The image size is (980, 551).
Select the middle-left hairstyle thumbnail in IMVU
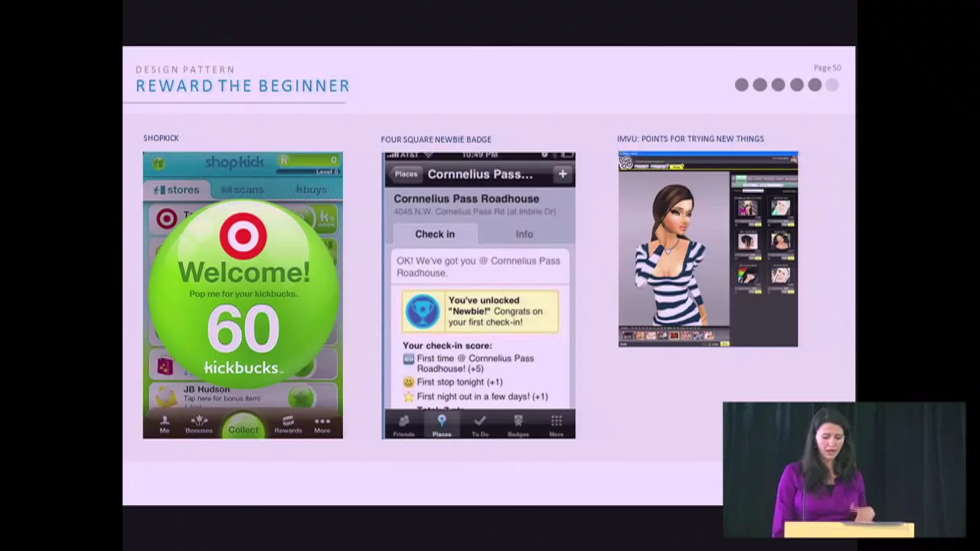[x=747, y=242]
